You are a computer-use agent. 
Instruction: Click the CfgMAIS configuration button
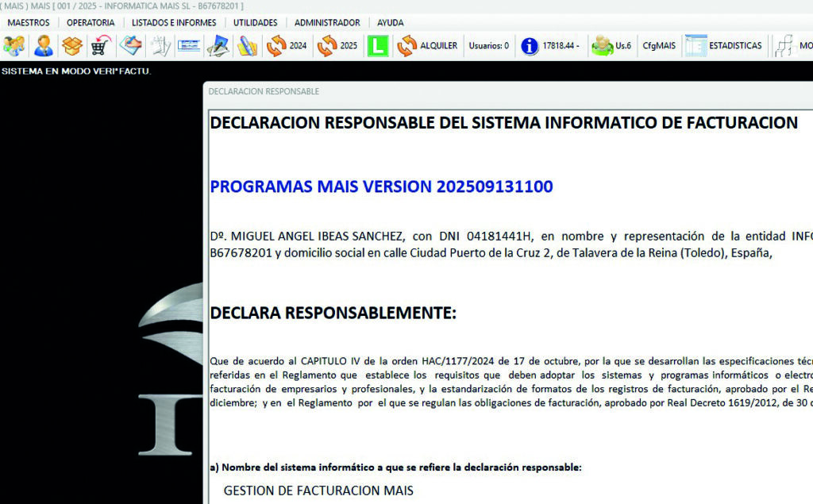[x=658, y=46]
